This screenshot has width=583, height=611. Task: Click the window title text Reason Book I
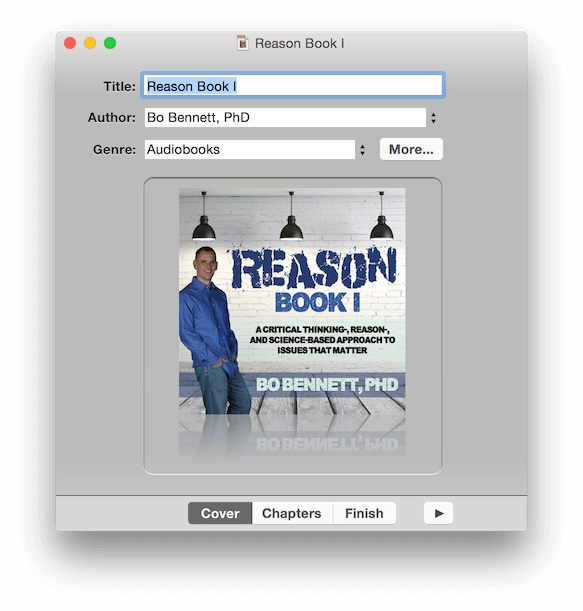tap(300, 43)
